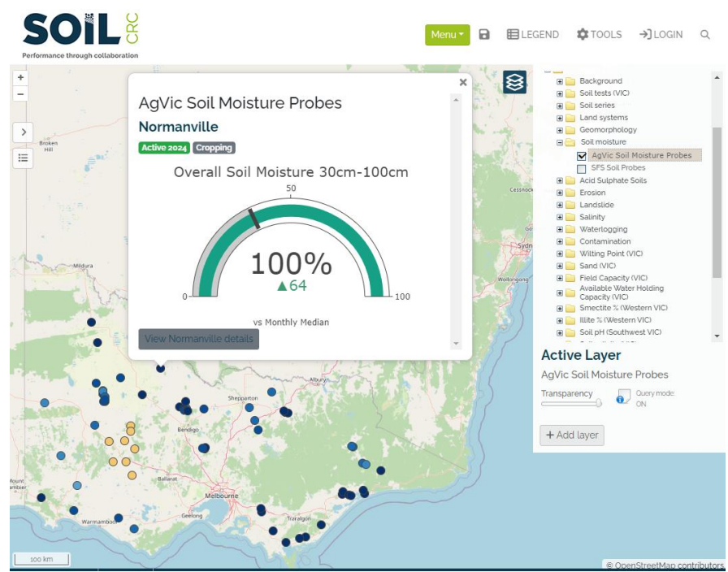Toggle Query mode ON switch
728x572 pixels.
pyautogui.click(x=641, y=404)
